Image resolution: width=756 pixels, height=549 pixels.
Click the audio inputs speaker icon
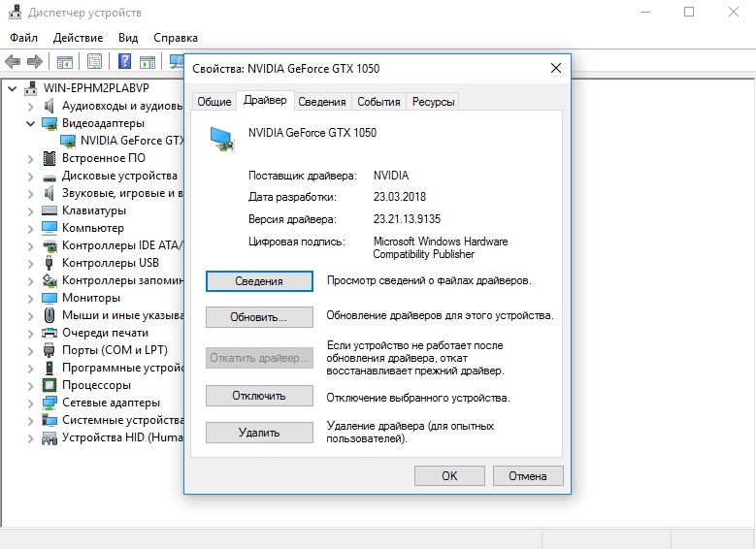pos(49,106)
